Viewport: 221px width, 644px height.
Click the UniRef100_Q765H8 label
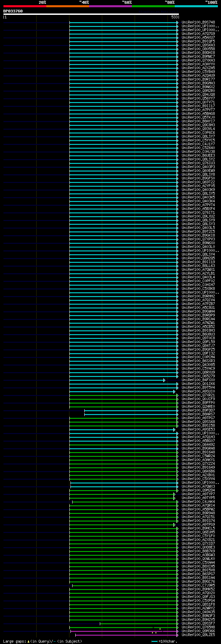pyautogui.click(x=198, y=627)
